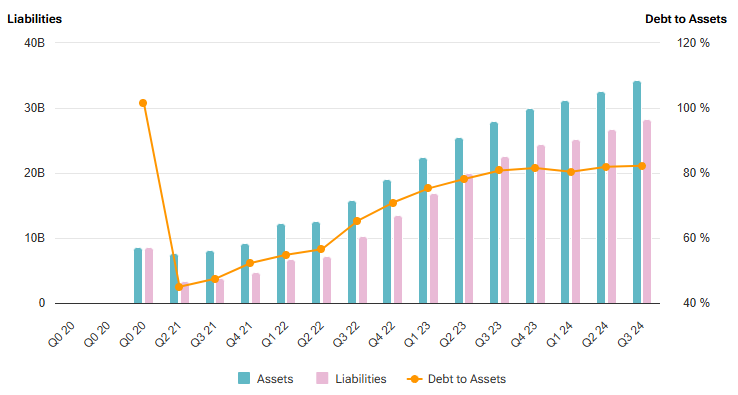738x395 pixels.
Task: Toggle the Assets legend entry
Action: 265,379
